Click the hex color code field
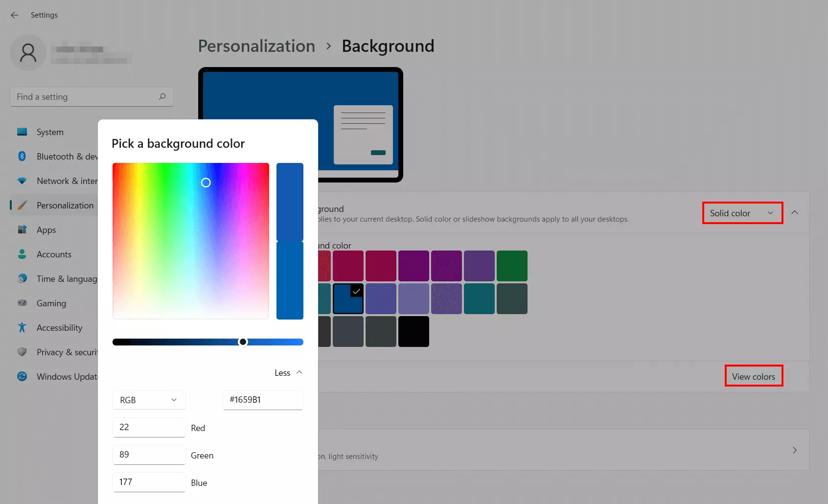The image size is (828, 504). [263, 400]
